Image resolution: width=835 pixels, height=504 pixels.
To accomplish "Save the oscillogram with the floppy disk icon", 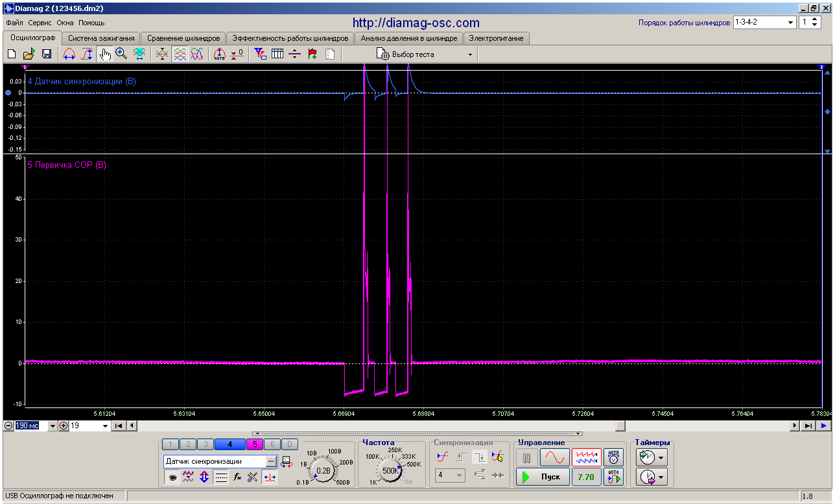I will [x=47, y=54].
